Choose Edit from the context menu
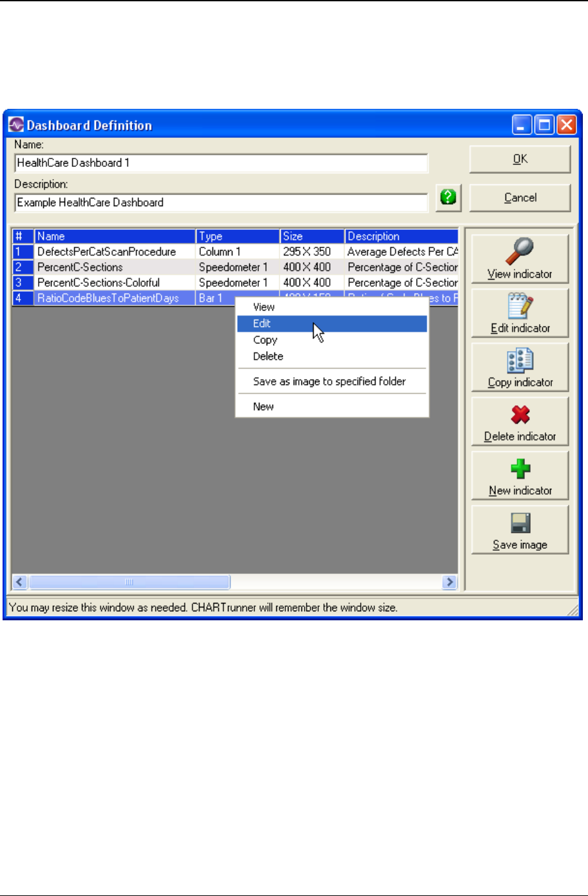The height and width of the screenshot is (896, 588). pos(332,323)
